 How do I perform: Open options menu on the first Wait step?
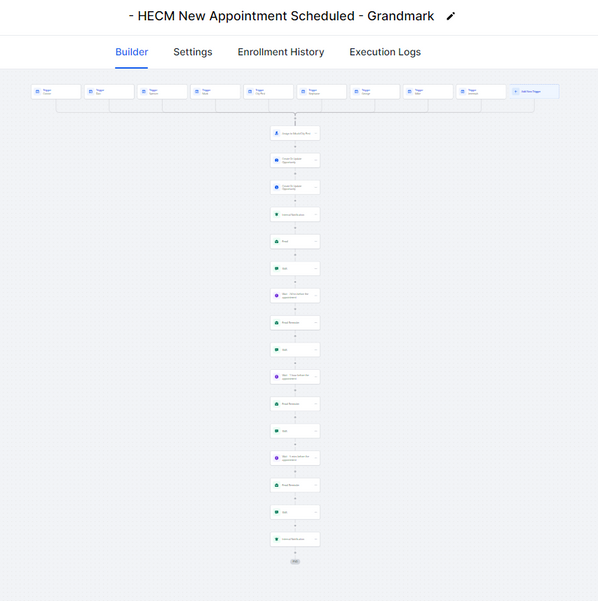coord(315,296)
